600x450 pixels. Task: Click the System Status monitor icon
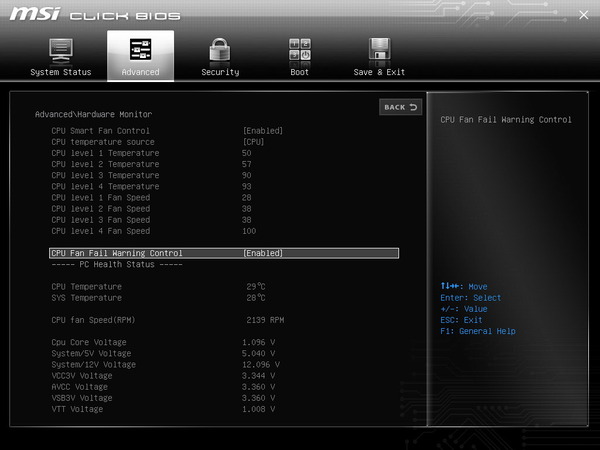click(x=60, y=51)
